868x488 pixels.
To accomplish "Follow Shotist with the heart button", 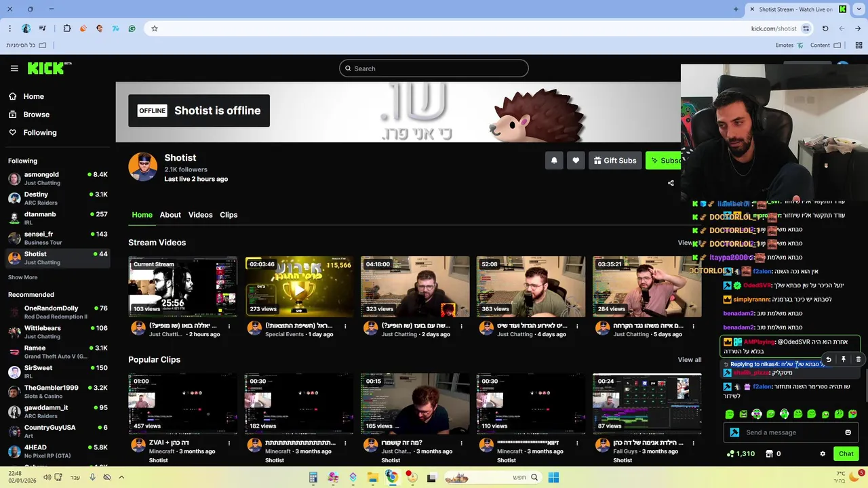I will (576, 161).
